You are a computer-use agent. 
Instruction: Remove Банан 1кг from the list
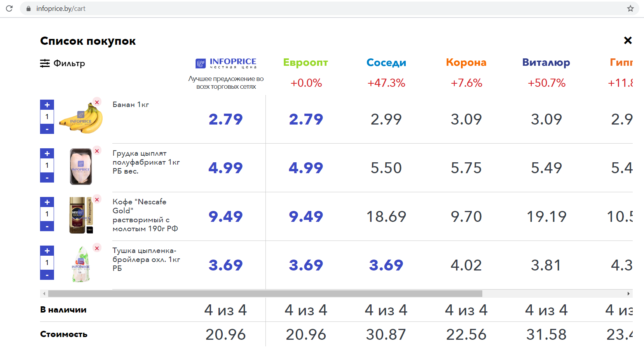97,102
